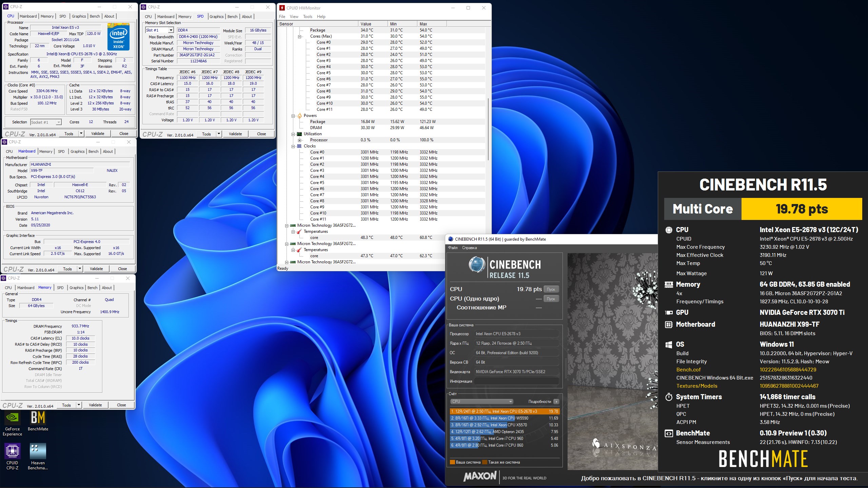
Task: Expand details with the Подробности arrow
Action: click(x=556, y=402)
